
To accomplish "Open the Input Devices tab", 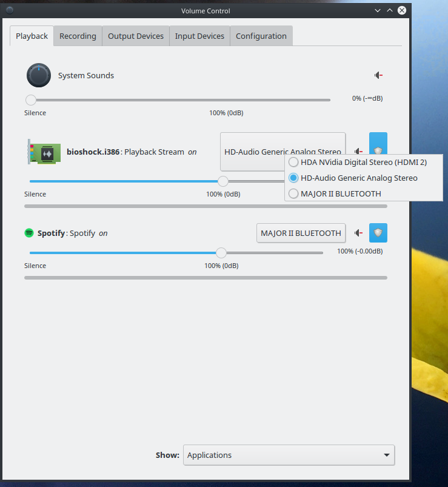I will 199,36.
